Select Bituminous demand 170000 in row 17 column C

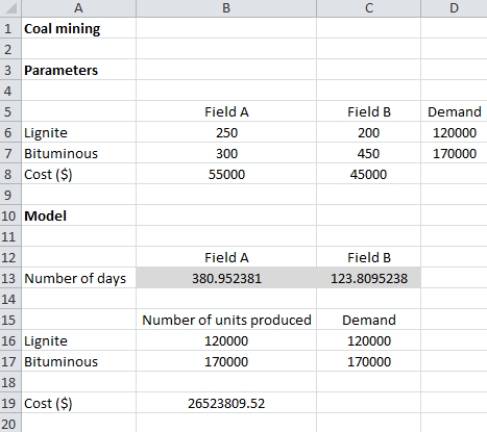pos(368,361)
